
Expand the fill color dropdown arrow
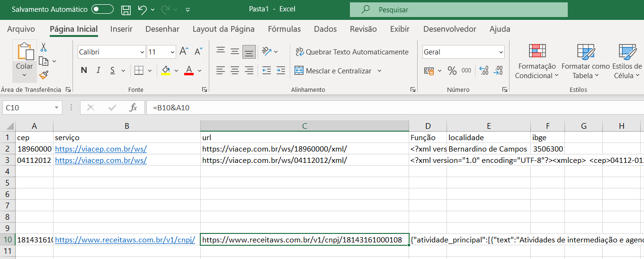(x=176, y=71)
